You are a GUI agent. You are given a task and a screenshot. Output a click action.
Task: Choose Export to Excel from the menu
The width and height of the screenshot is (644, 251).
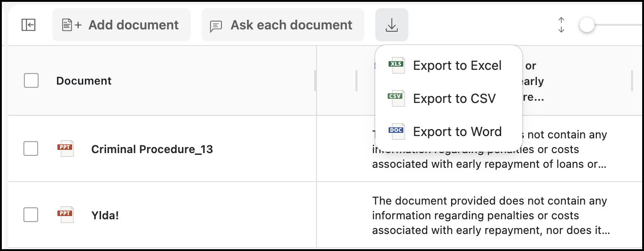pos(457,66)
